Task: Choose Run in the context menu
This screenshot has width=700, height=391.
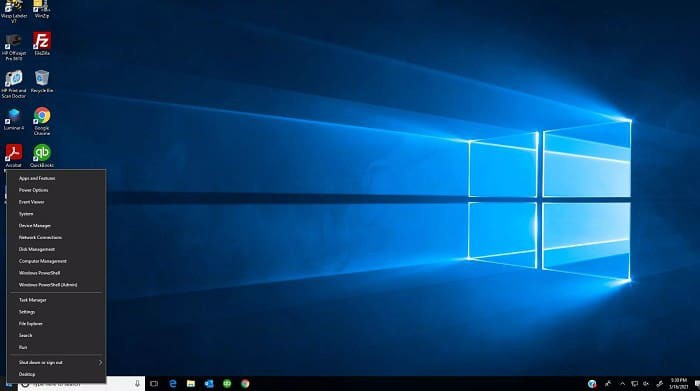Action: click(56, 347)
